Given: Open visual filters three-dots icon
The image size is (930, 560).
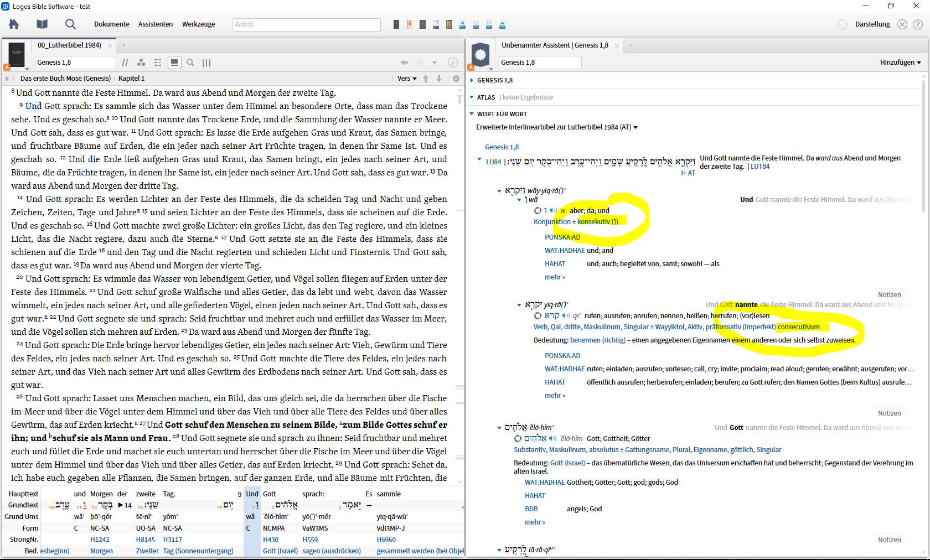Looking at the screenshot, I should click(141, 63).
